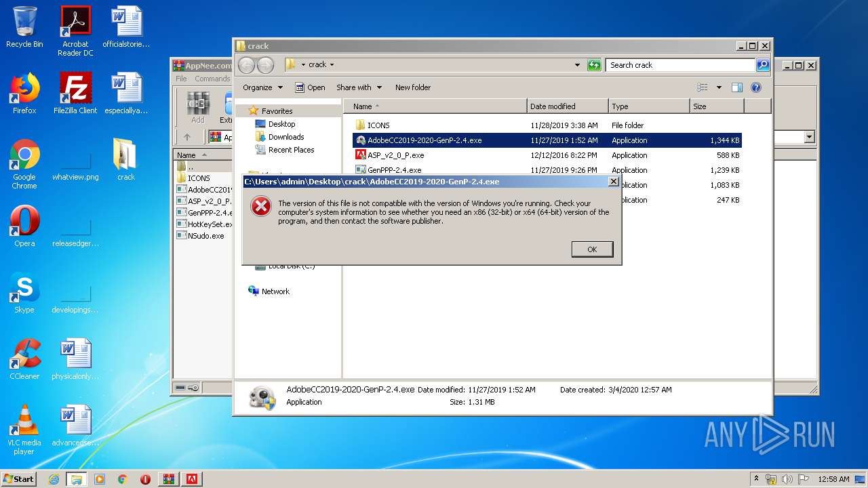This screenshot has height=488, width=868.
Task: Sort by Type column header
Action: point(649,106)
